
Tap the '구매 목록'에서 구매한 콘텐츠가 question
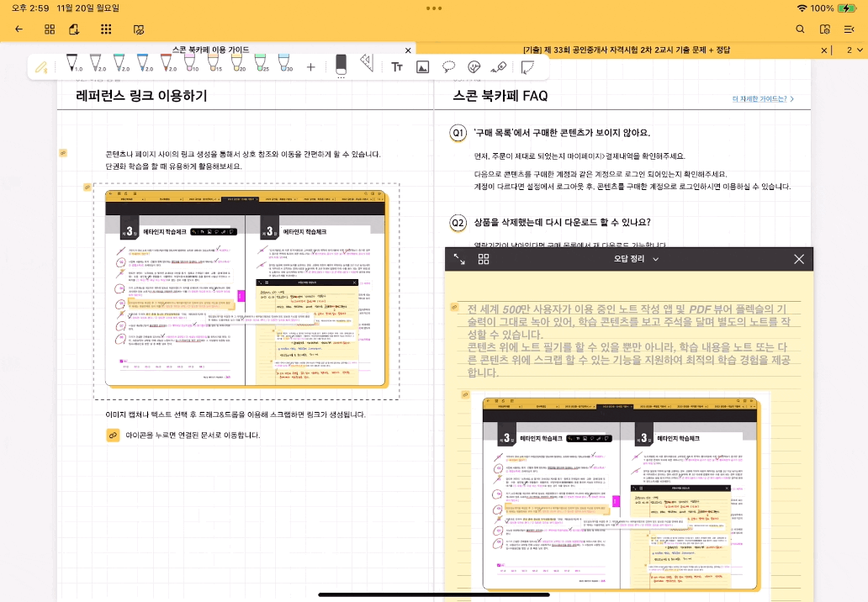[562, 133]
